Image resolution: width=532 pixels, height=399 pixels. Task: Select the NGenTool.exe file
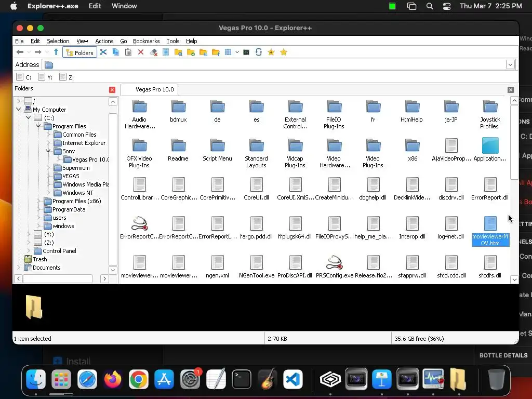coord(257,267)
